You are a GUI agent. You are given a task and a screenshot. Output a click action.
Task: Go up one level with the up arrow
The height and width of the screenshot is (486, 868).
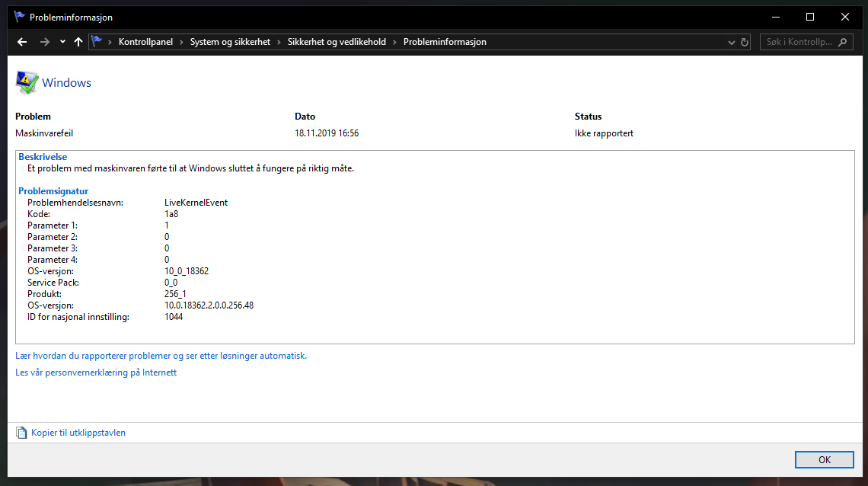(78, 42)
